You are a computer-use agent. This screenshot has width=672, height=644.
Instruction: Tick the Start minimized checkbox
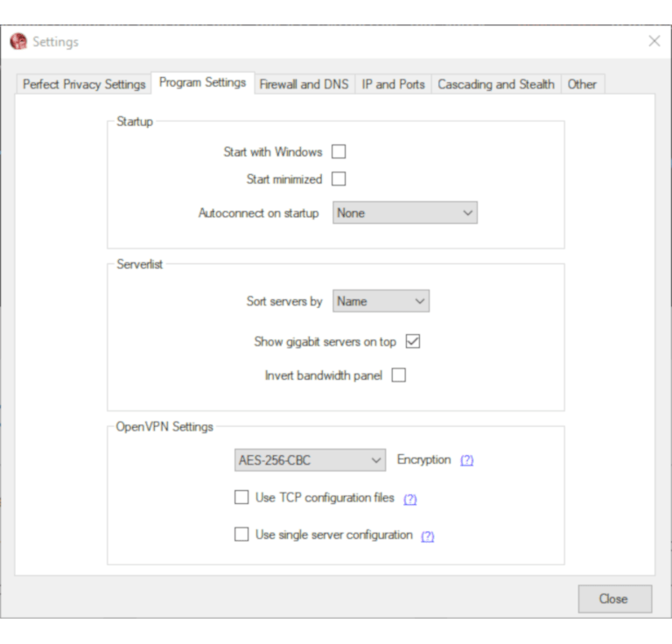pos(339,178)
